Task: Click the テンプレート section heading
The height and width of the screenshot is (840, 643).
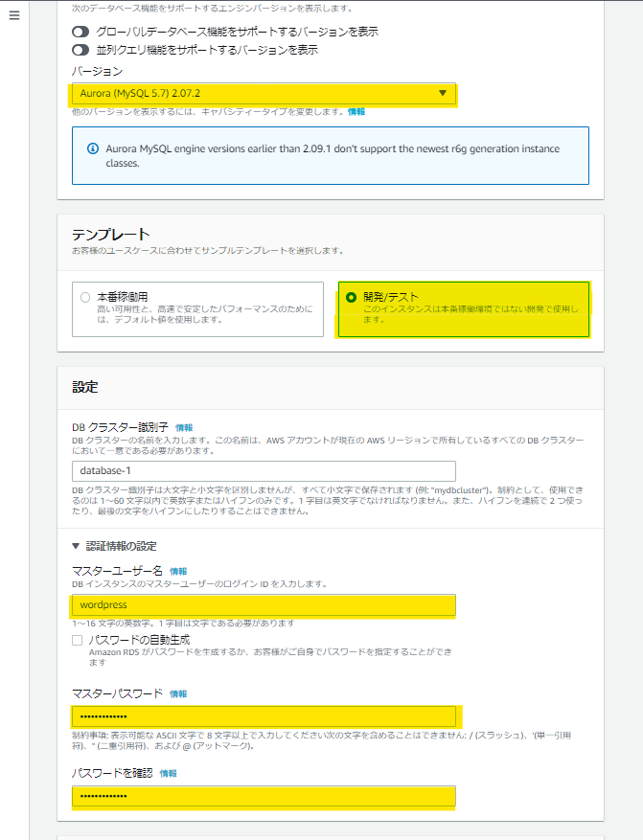Action: pos(111,235)
